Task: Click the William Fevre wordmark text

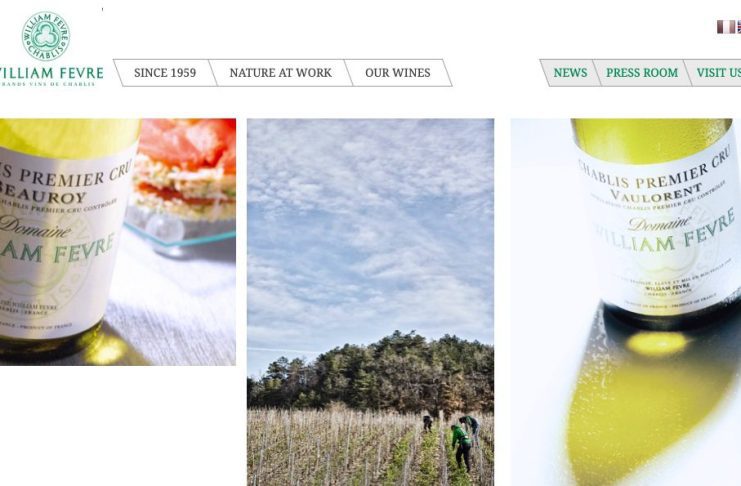Action: pyautogui.click(x=51, y=73)
